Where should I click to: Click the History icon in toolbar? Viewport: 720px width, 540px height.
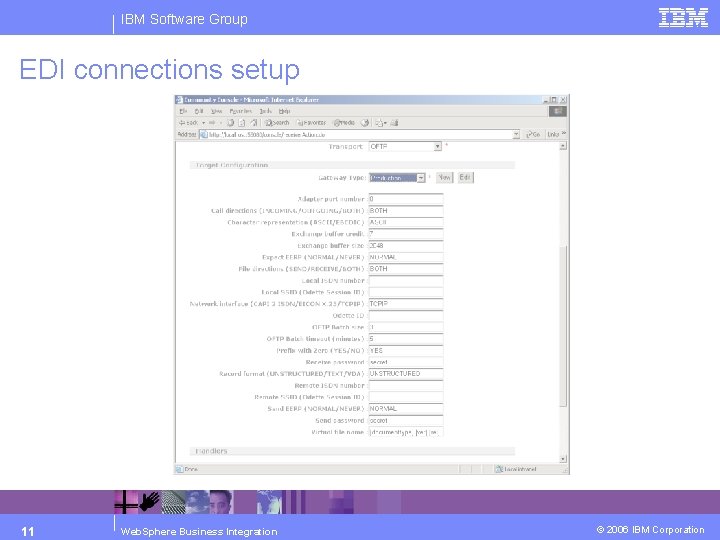tap(365, 123)
